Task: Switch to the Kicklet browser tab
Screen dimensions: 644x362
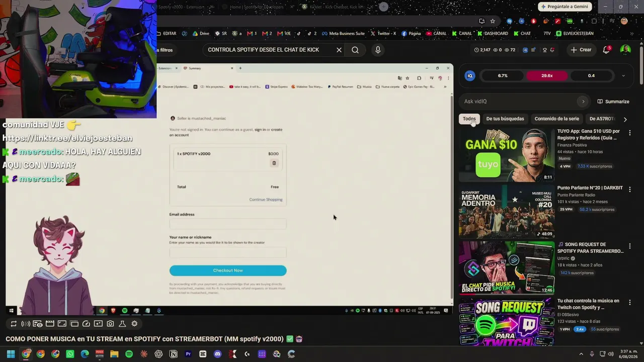Action: click(x=336, y=7)
